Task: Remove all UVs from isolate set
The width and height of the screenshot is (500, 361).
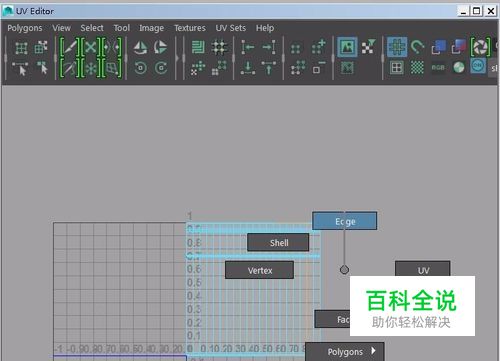Action: (298, 68)
